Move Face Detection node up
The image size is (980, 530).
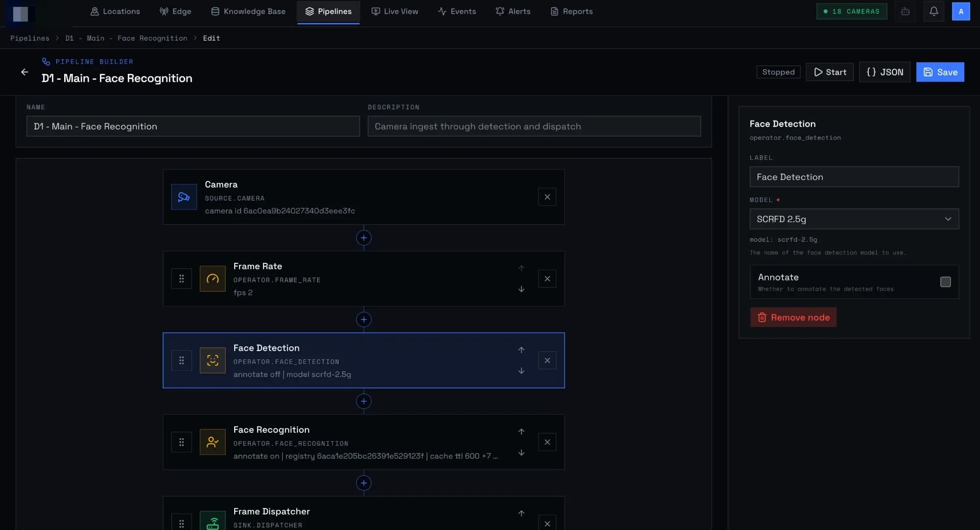521,350
